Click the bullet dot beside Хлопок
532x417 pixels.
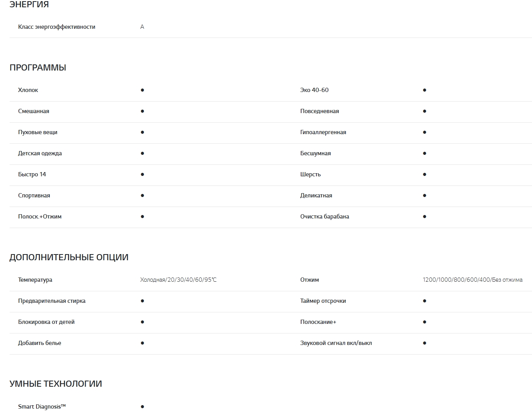(142, 90)
